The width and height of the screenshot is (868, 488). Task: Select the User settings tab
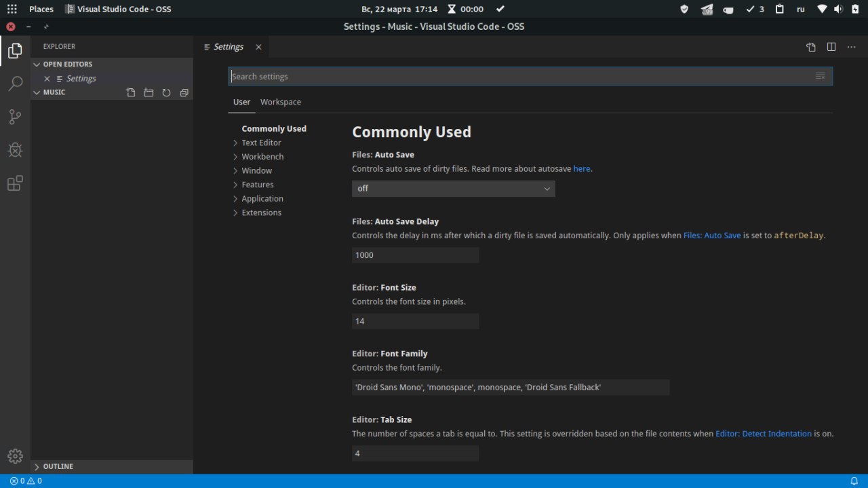point(241,102)
